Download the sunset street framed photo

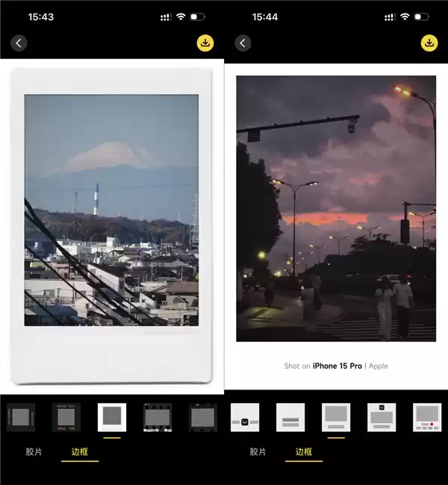tap(429, 43)
